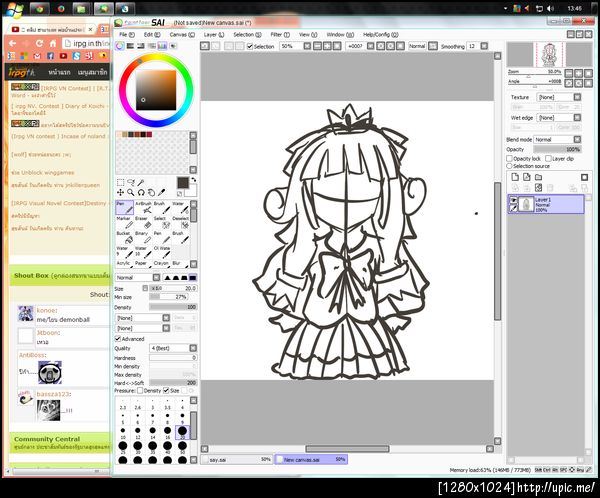
Task: Choose the AirBrush tool
Action: (143, 207)
